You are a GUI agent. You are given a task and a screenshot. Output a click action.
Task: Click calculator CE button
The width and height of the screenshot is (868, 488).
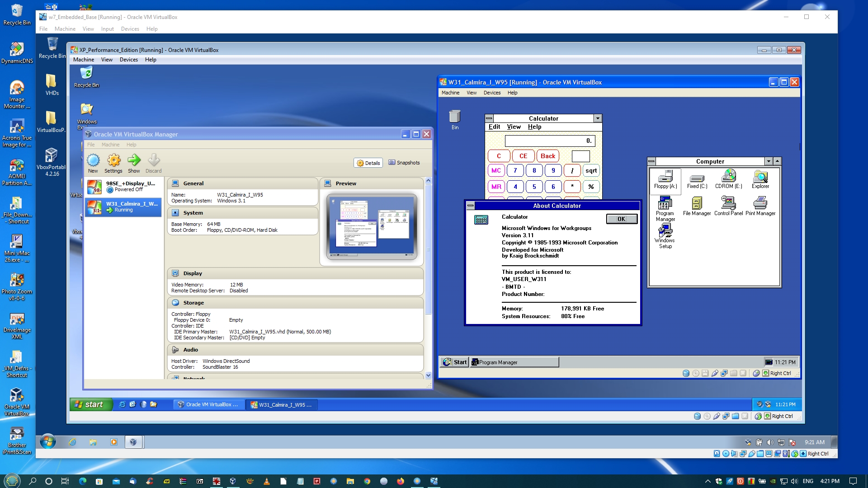pyautogui.click(x=523, y=156)
